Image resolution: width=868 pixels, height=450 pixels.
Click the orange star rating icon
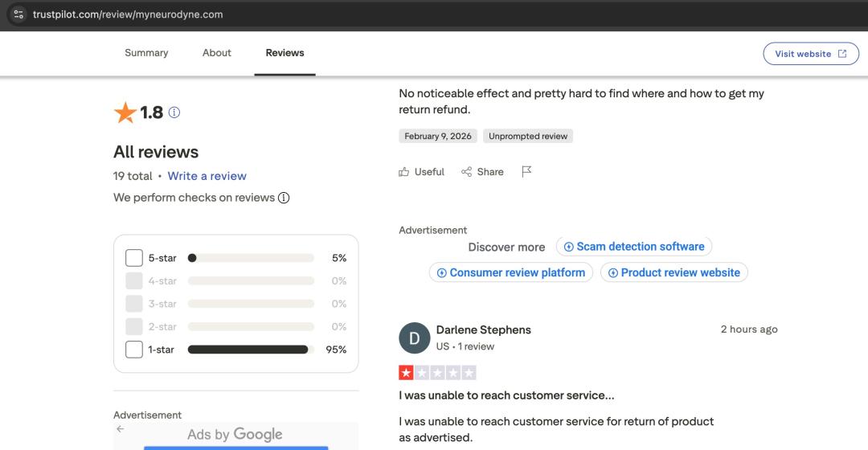point(125,113)
